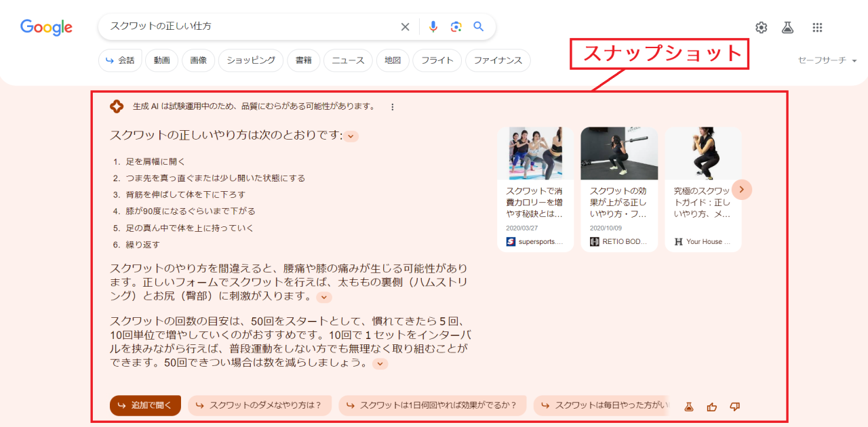
Task: Submit search with magnifier icon
Action: tap(479, 27)
